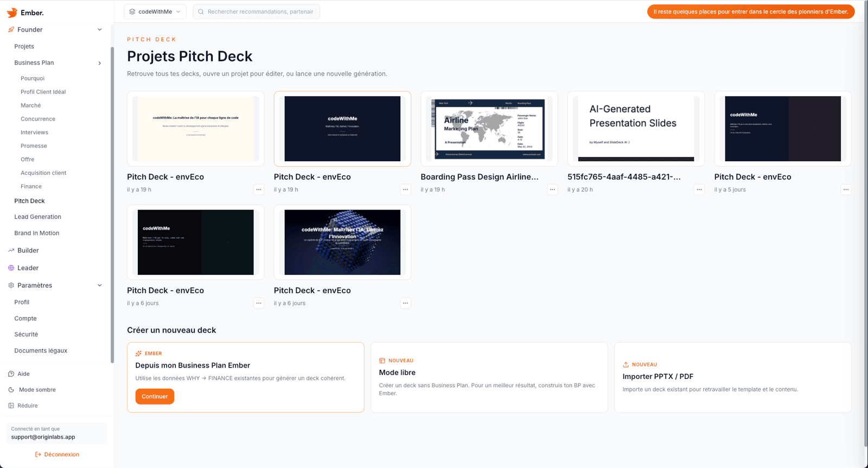
Task: Open AI-Generated Presentation Slides thumbnail
Action: click(x=636, y=129)
